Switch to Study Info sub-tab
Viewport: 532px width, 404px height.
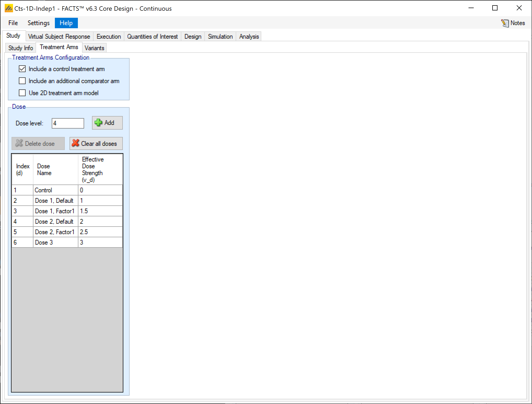21,48
